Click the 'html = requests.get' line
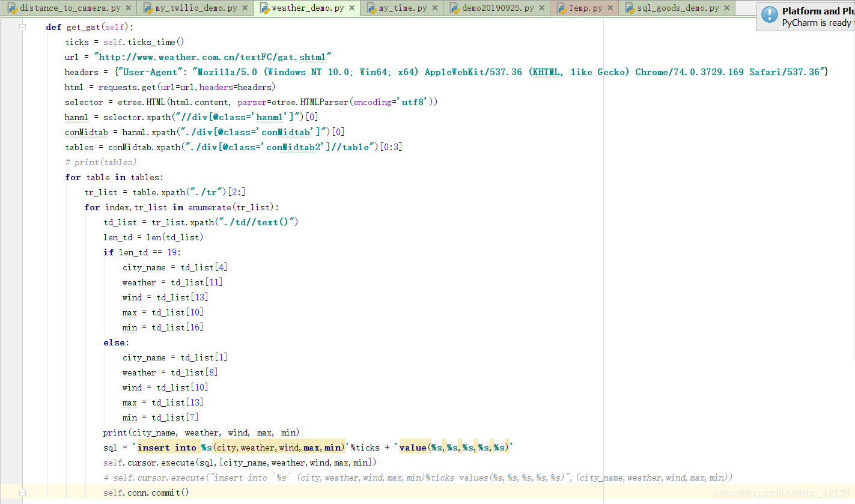855x504 pixels. [x=170, y=87]
